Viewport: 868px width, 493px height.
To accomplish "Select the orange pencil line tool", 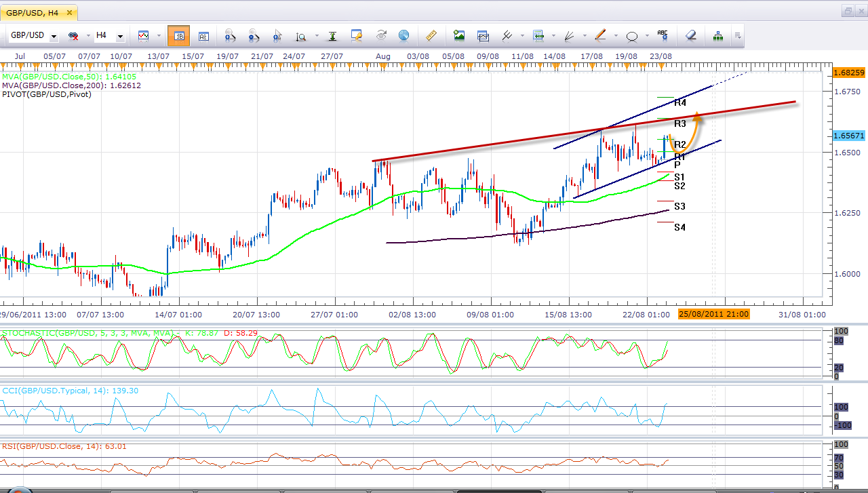I will tap(601, 35).
